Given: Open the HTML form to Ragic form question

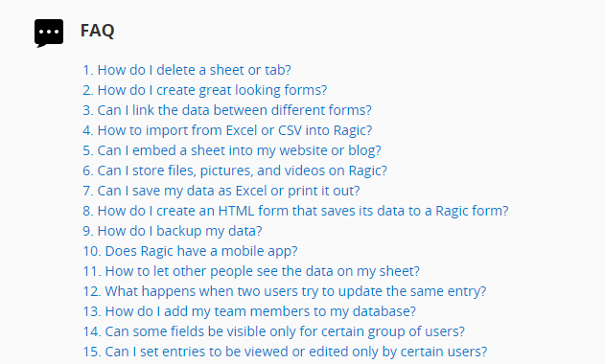Looking at the screenshot, I should tap(295, 211).
